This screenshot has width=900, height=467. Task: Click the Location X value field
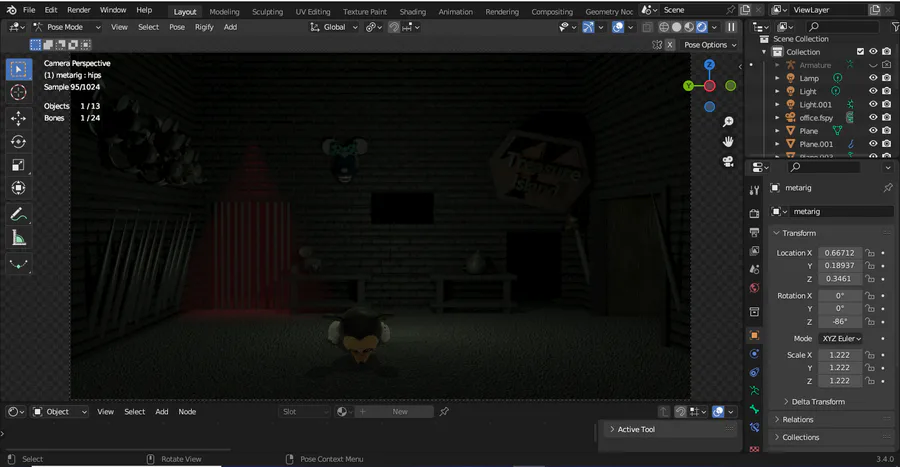coord(840,253)
